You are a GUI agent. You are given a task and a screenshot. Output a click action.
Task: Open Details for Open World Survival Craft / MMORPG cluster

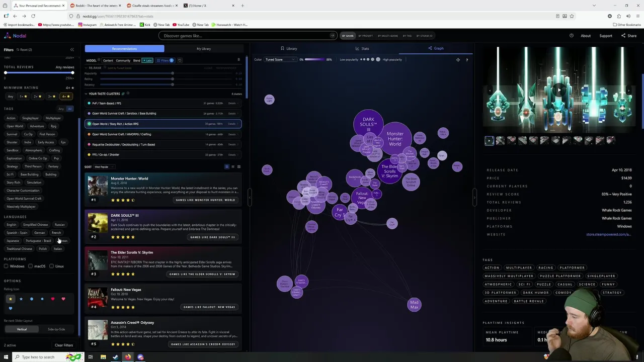tap(232, 134)
